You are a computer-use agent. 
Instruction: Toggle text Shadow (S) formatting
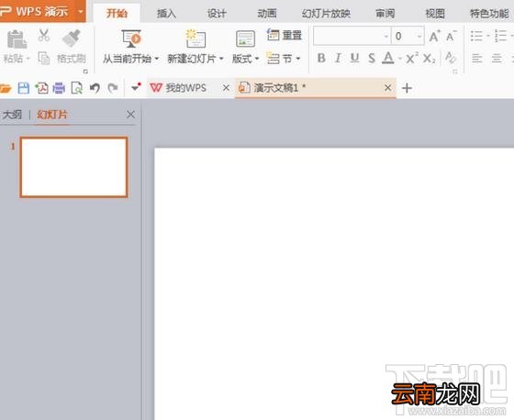pos(371,59)
